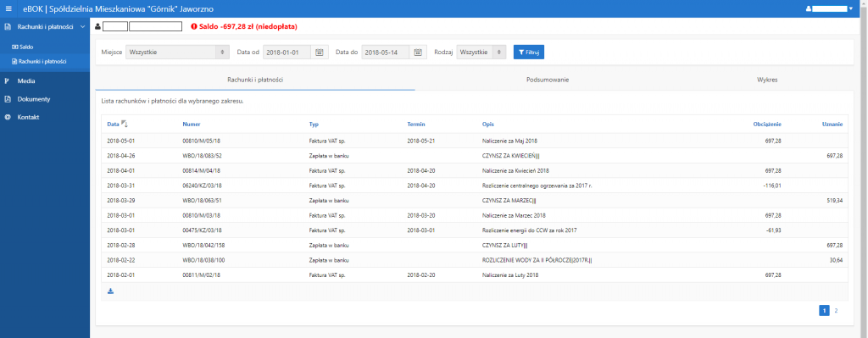868x338 pixels.
Task: Open the hamburger menu icon
Action: point(8,8)
